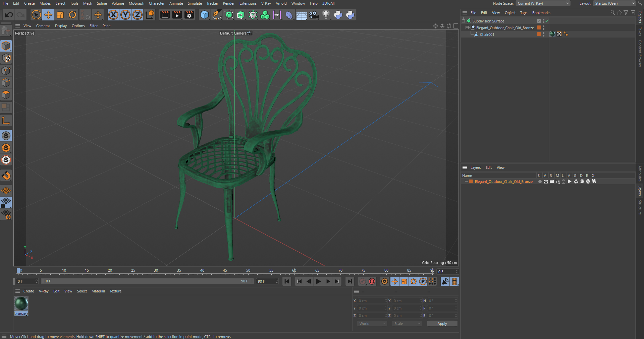Select Chair001 in object tree

[x=487, y=35]
